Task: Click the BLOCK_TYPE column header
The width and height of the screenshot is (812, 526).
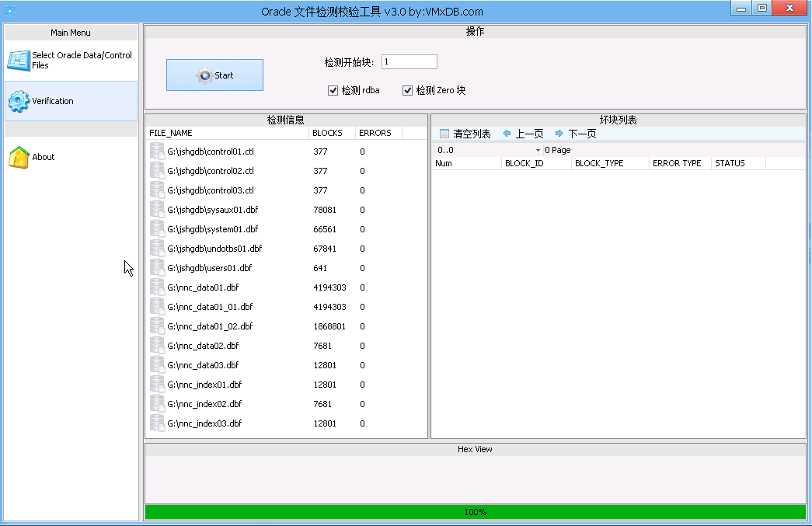Action: (x=610, y=163)
